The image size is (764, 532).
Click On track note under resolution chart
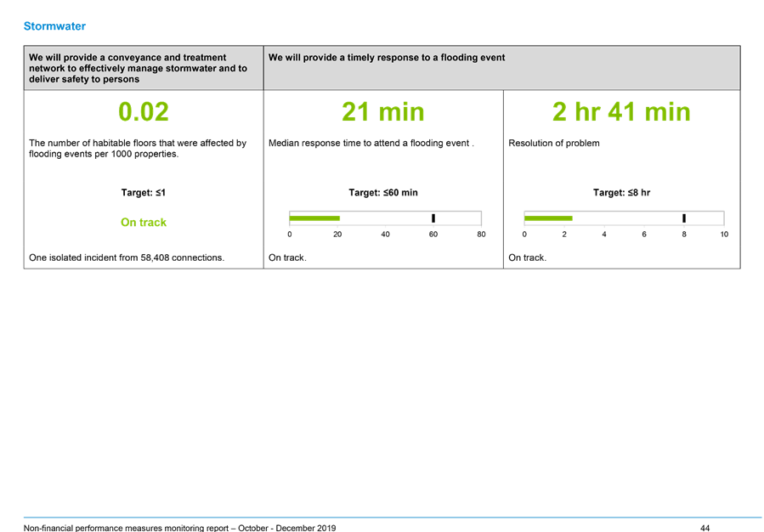pos(527,258)
